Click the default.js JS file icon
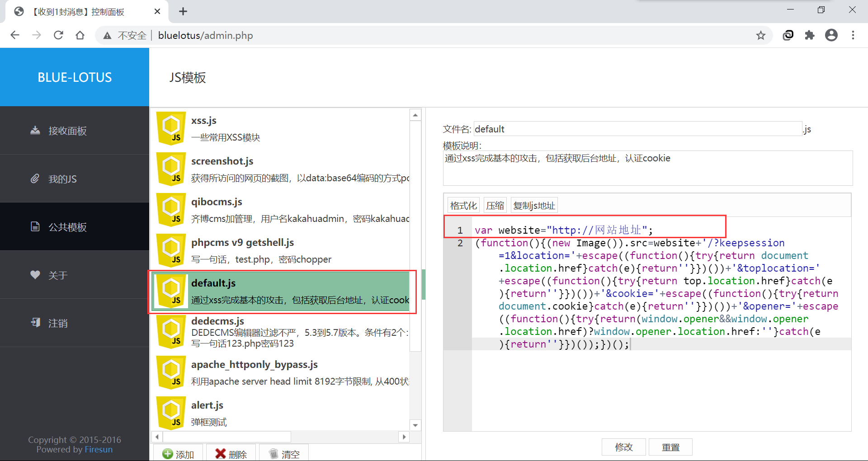 [171, 291]
